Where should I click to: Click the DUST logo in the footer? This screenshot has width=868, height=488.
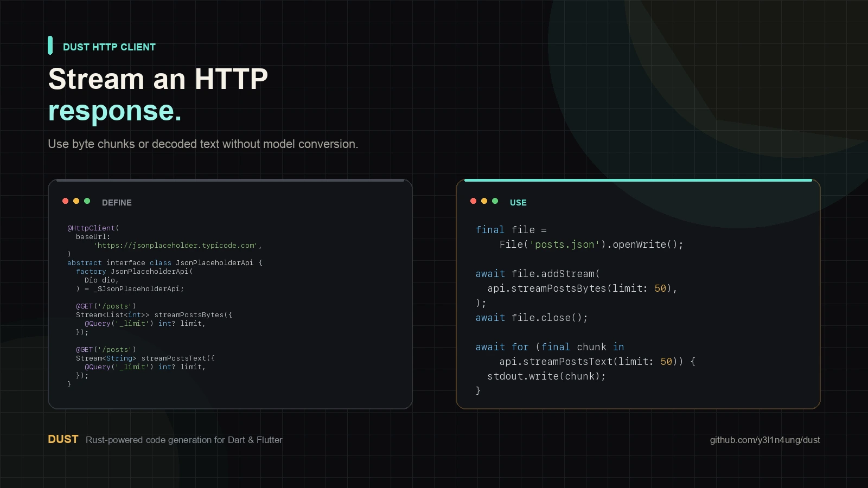(x=63, y=439)
